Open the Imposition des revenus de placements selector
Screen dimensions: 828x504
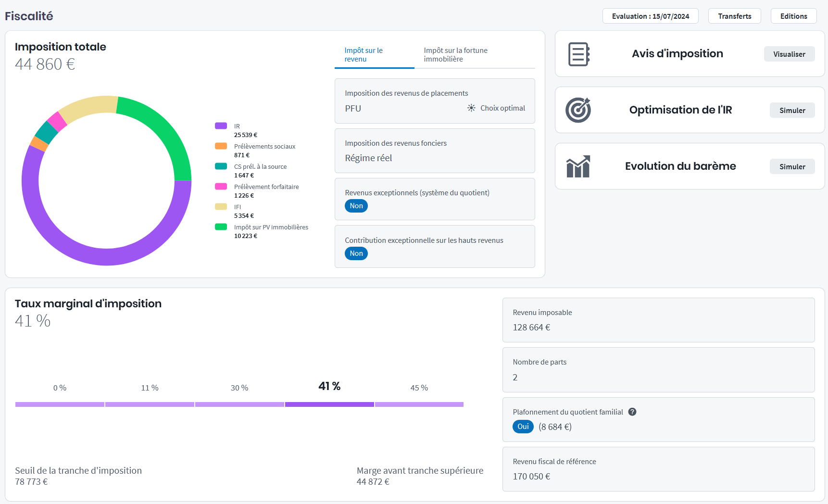[x=435, y=101]
